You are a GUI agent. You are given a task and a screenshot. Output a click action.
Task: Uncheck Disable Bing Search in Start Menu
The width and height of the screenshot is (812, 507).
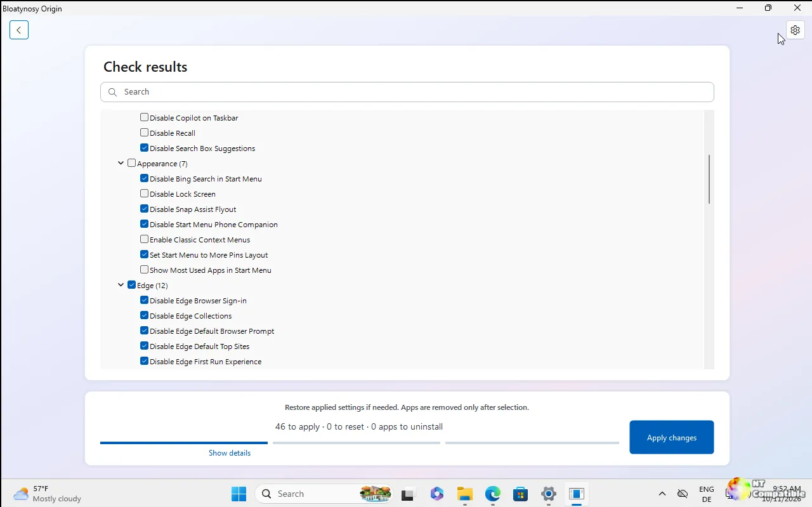(144, 178)
